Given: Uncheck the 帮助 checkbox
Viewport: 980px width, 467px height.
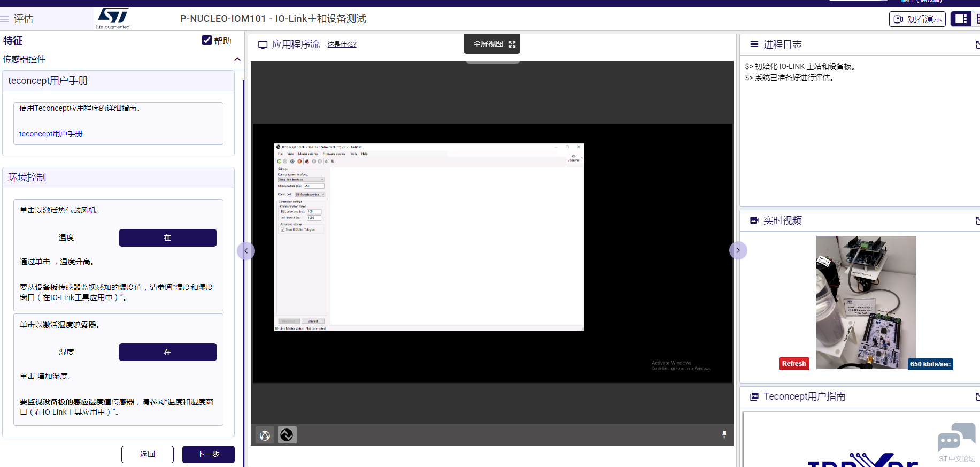Looking at the screenshot, I should point(207,41).
